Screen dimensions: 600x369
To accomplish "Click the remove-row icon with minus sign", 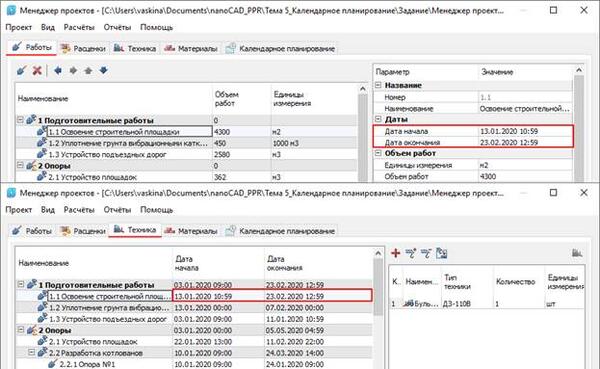I will (x=426, y=253).
